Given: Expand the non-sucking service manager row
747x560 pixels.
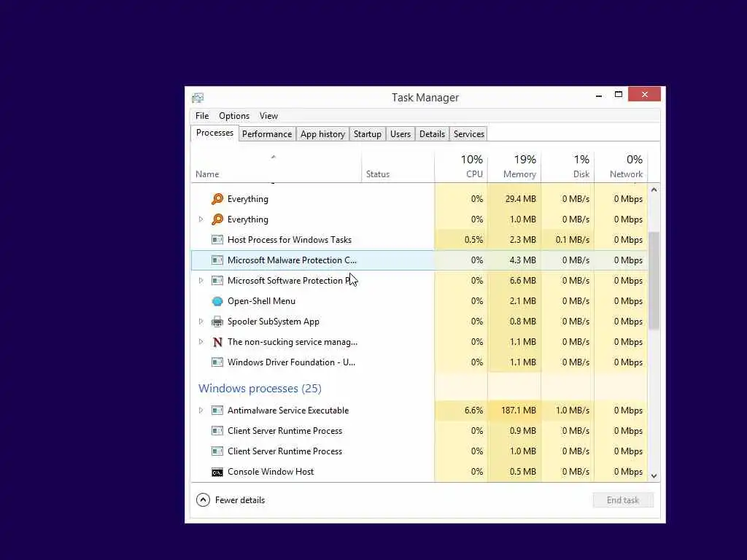Looking at the screenshot, I should click(x=201, y=342).
